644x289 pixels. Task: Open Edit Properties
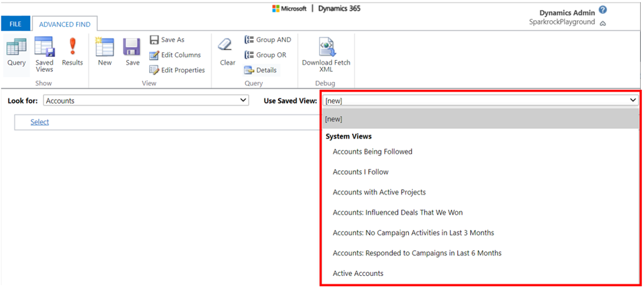tap(177, 70)
